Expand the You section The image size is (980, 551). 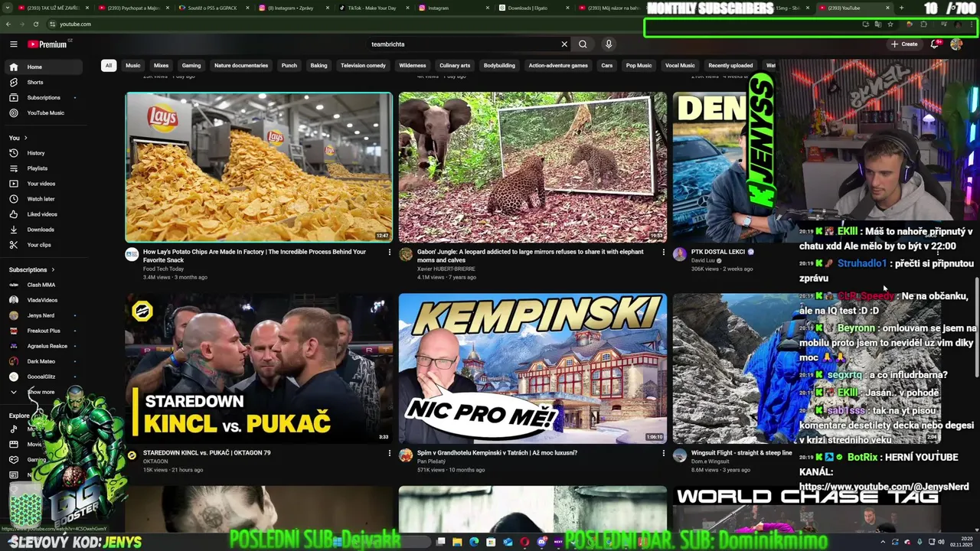tap(18, 138)
